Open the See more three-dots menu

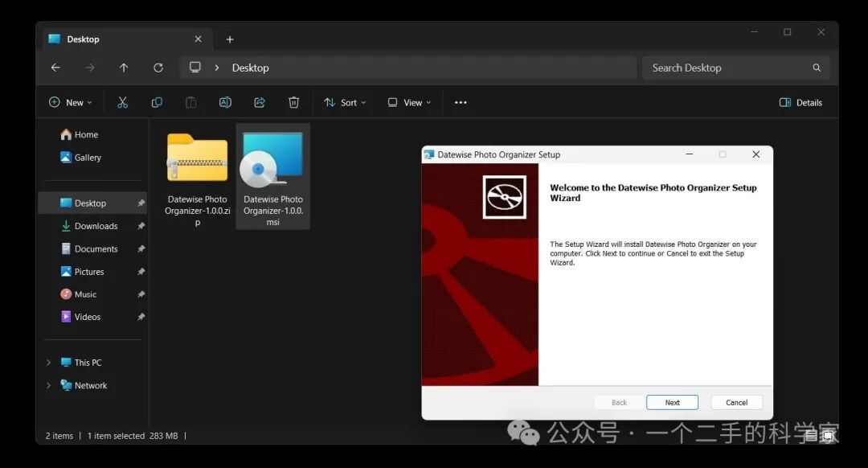tap(461, 102)
